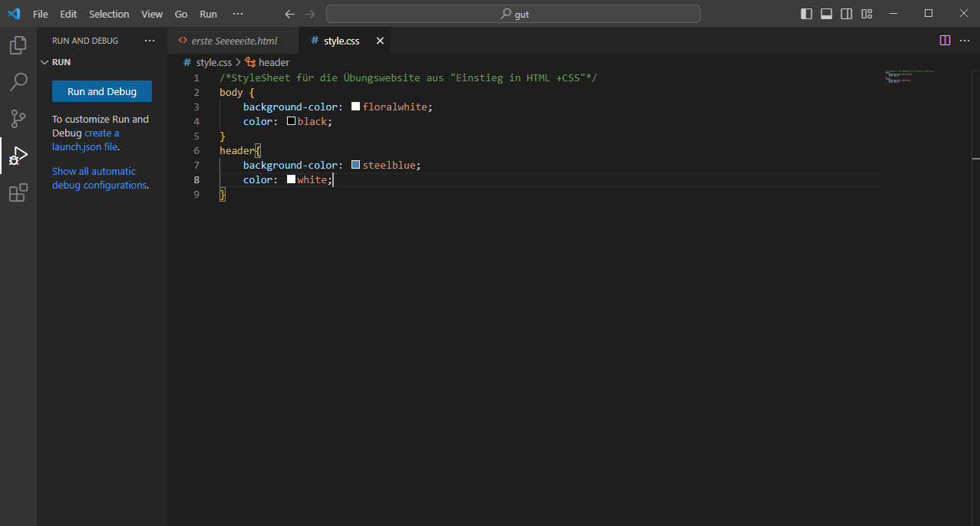This screenshot has height=526, width=980.
Task: Click the StyleSheet comment on line 1
Action: (408, 77)
